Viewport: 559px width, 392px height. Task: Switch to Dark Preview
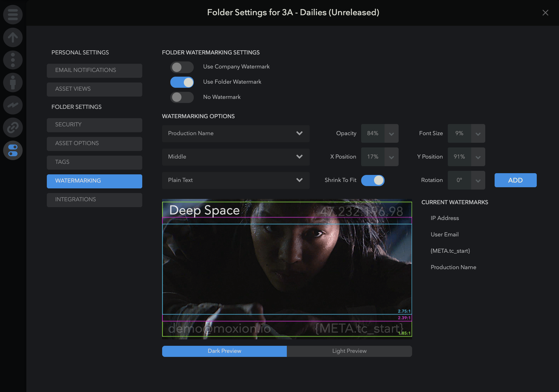(224, 351)
